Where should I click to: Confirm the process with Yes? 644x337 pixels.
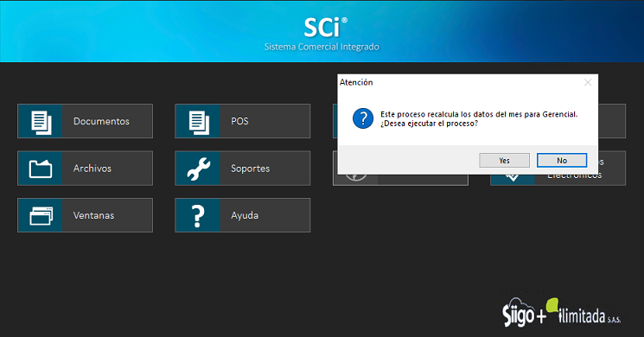coord(504,161)
